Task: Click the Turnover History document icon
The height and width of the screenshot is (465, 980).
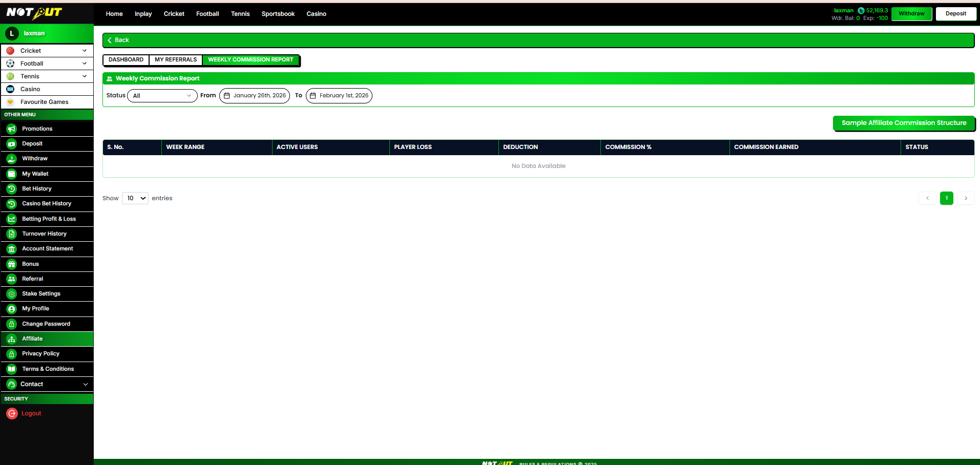Action: coord(12,234)
